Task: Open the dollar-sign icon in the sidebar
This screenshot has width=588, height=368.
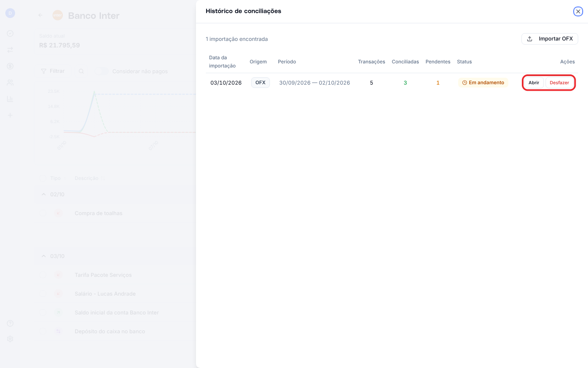Action: tap(10, 66)
